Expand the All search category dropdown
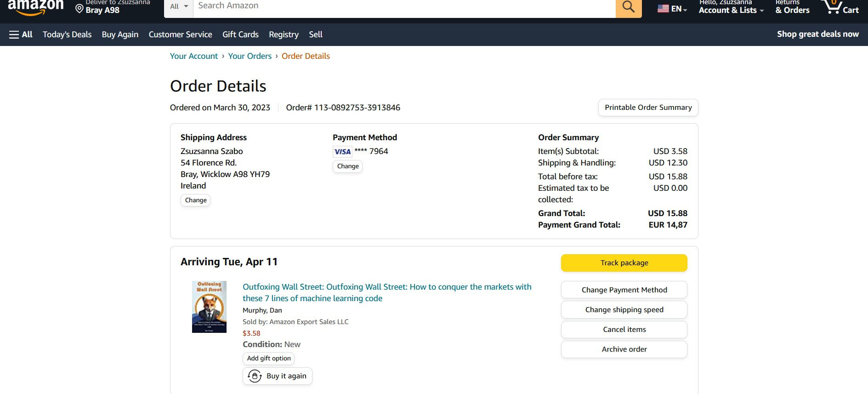This screenshot has width=868, height=394. click(179, 7)
